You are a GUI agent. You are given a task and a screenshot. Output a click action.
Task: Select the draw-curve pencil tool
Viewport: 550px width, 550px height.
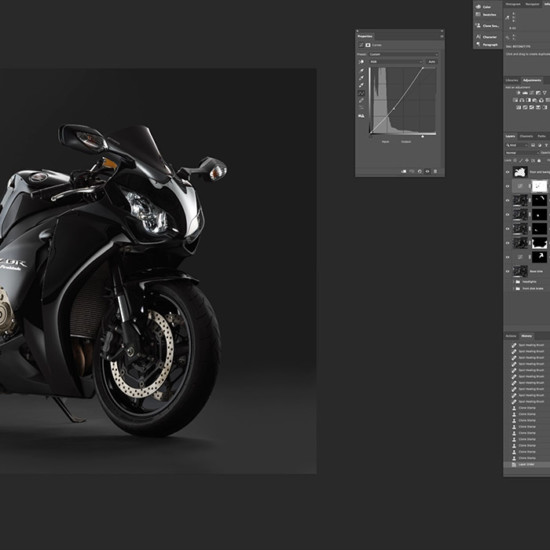pyautogui.click(x=362, y=100)
